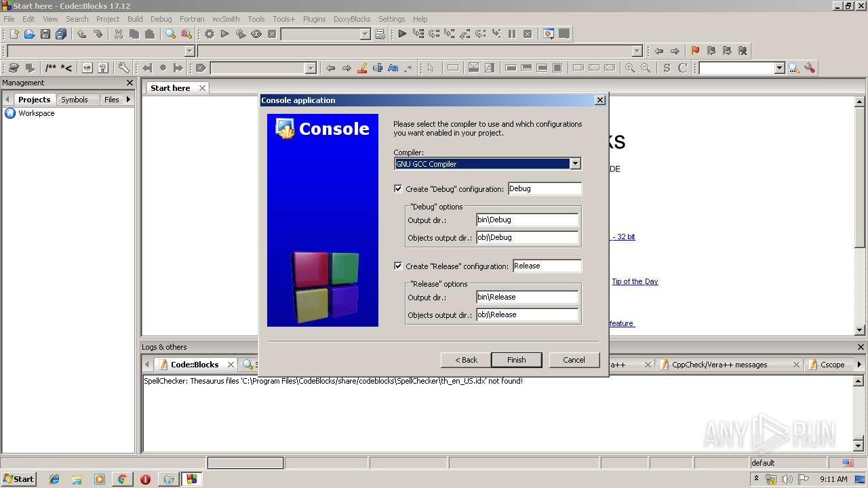Screen dimensions: 868x488
Task: Select the Code::Blocks log tab
Action: pos(195,365)
